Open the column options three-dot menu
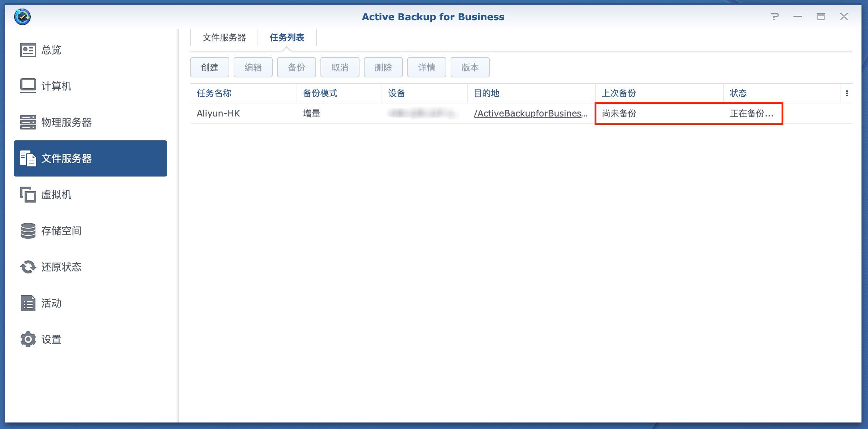 847,93
